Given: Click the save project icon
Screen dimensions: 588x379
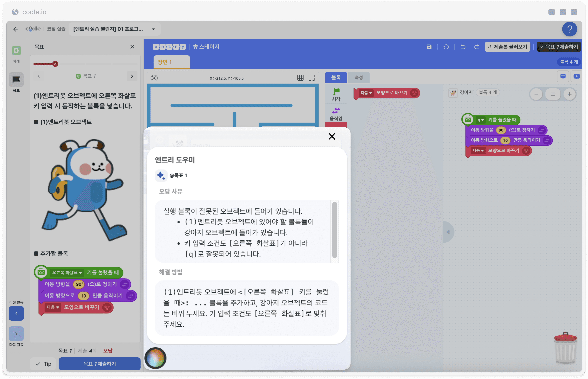Looking at the screenshot, I should click(429, 47).
